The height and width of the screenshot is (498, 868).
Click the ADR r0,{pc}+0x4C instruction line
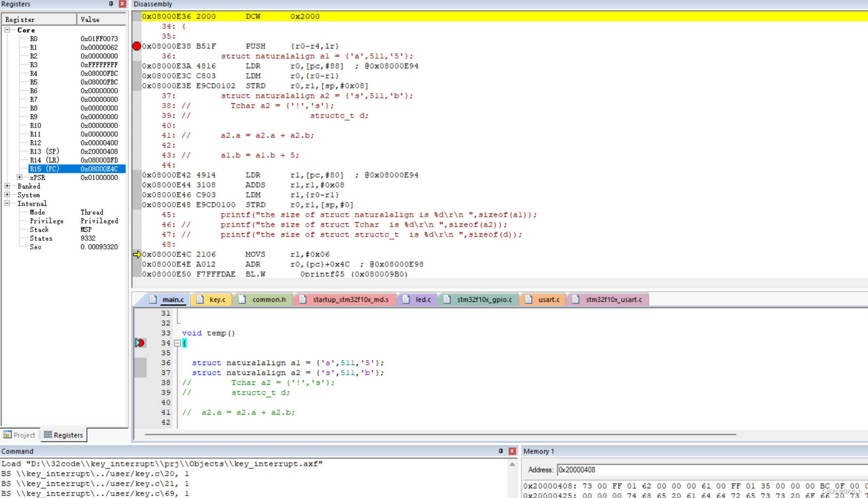[x=283, y=264]
